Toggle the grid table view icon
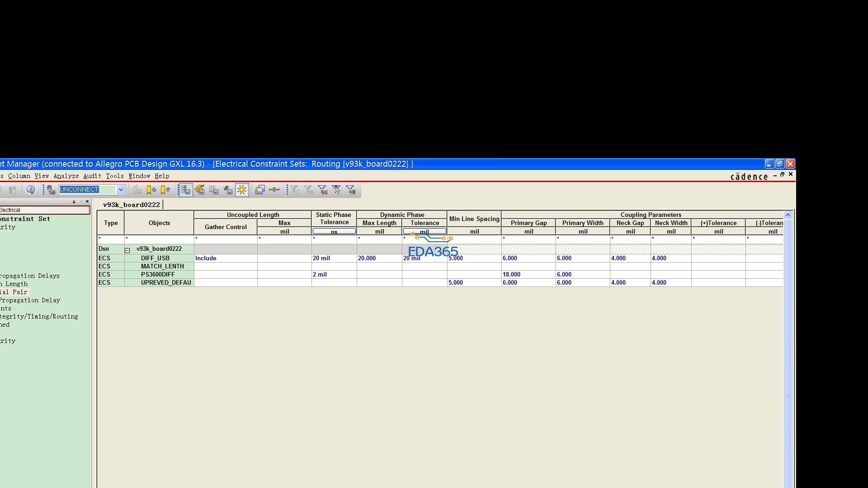 [213, 190]
